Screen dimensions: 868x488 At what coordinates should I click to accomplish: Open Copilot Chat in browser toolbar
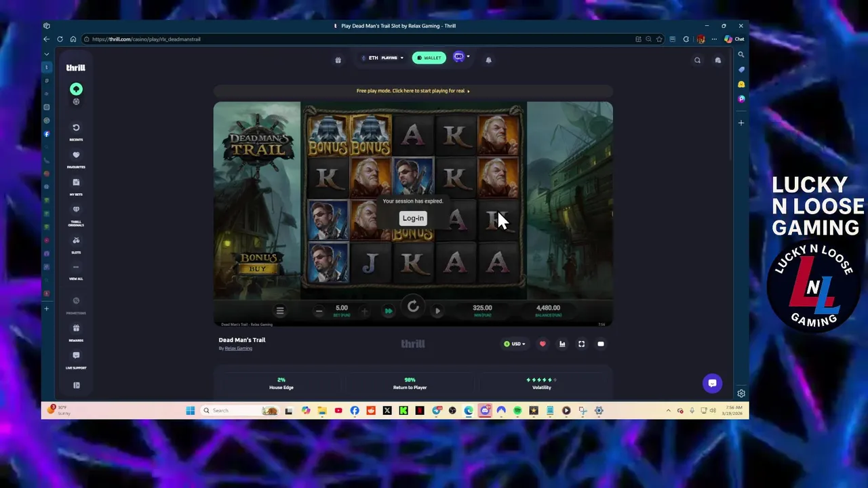(734, 39)
